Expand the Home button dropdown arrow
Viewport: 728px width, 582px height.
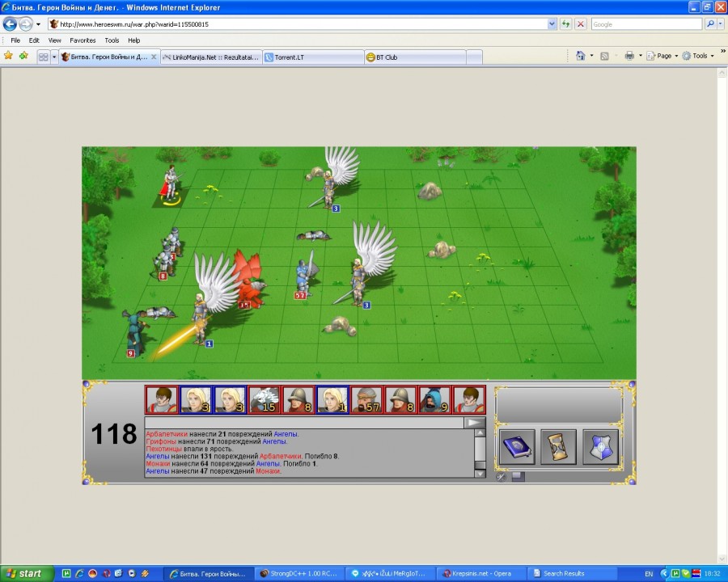tap(591, 56)
